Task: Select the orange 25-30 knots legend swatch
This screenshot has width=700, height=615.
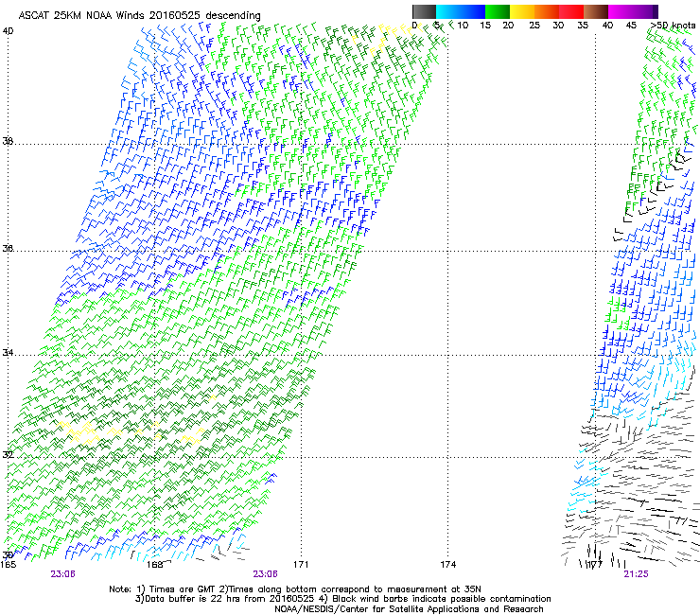Action: tap(547, 11)
